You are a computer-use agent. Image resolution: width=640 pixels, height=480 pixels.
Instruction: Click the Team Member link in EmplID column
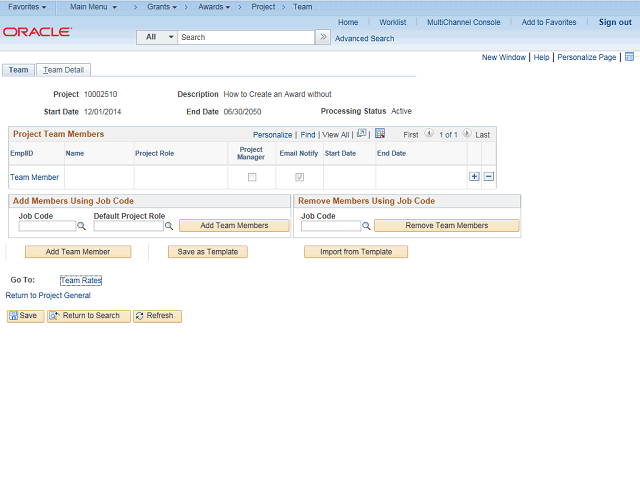tap(34, 177)
